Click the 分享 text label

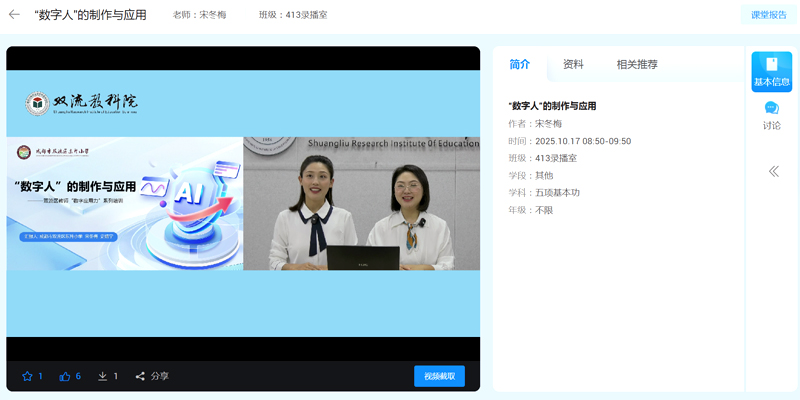160,376
